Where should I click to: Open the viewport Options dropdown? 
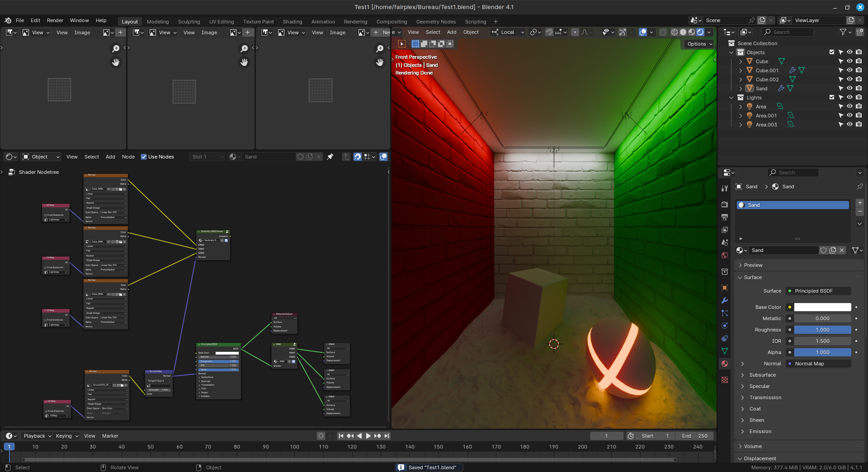click(699, 44)
